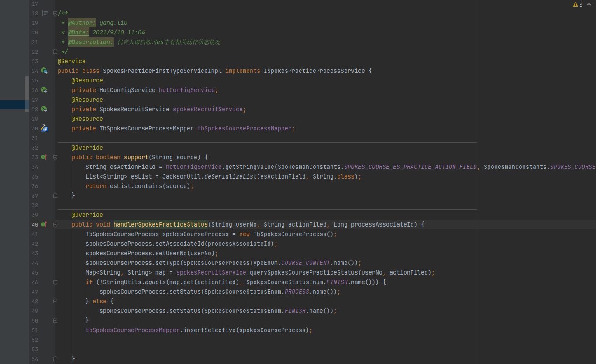This screenshot has height=364, width=596.
Task: Collapse support method via line 33 fold marker
Action: 55,157
